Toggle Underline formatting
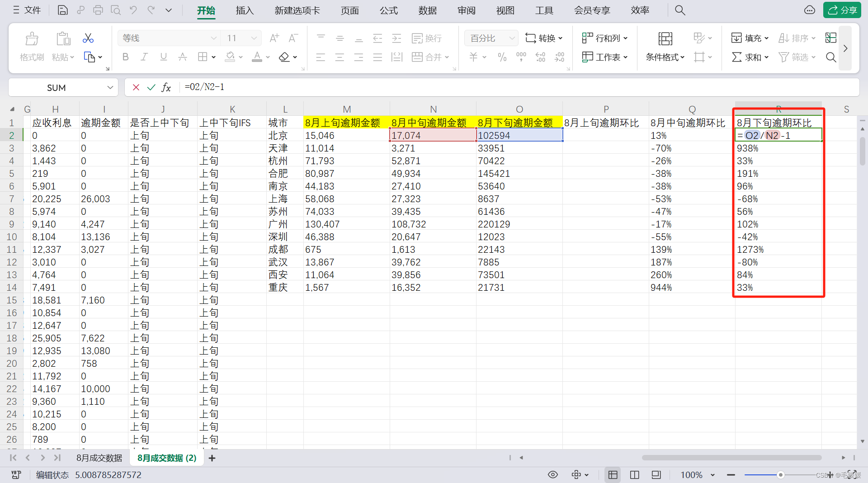This screenshot has height=483, width=868. [x=163, y=57]
